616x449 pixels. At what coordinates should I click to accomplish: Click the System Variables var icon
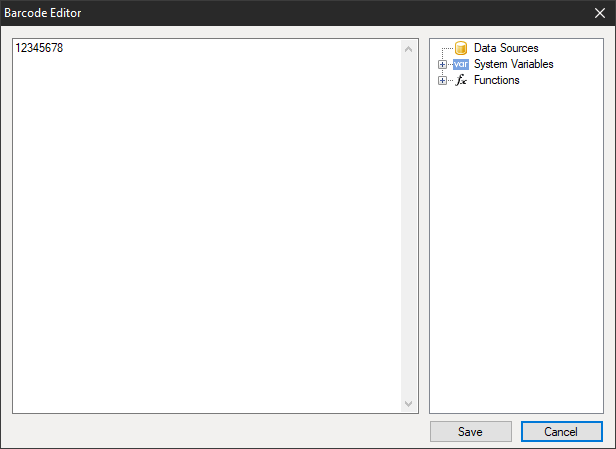[x=461, y=64]
